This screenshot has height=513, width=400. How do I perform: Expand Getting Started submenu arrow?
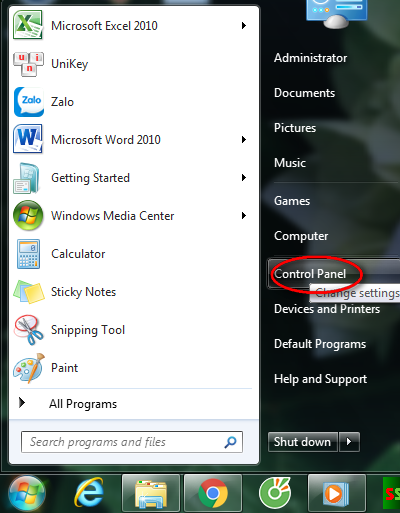point(244,178)
